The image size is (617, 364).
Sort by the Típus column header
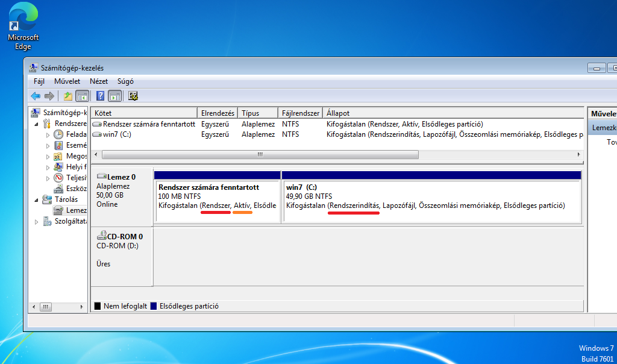(x=258, y=113)
